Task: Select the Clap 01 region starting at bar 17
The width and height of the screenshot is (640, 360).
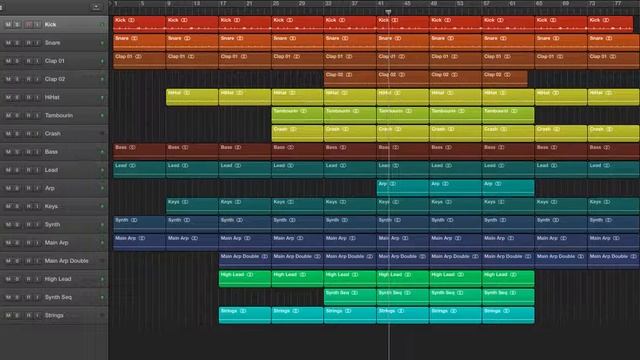Action: click(245, 60)
